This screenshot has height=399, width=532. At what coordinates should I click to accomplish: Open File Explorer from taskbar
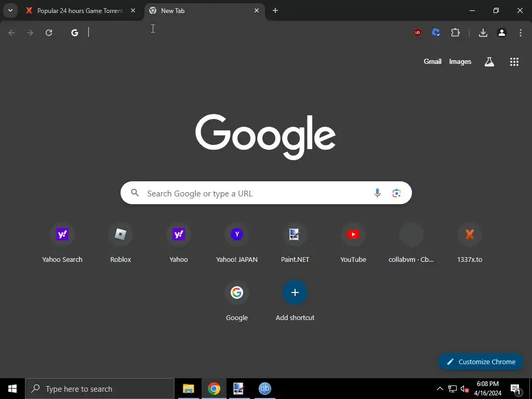(188, 389)
